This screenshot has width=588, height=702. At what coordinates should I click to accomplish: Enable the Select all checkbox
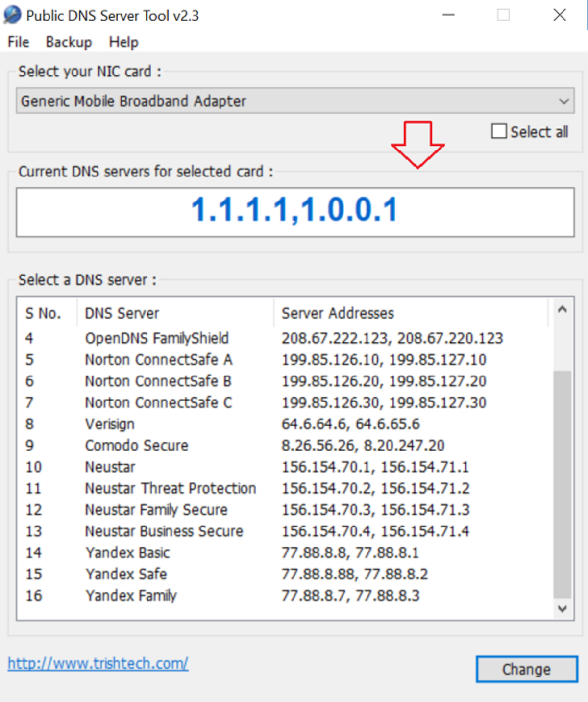coord(499,131)
